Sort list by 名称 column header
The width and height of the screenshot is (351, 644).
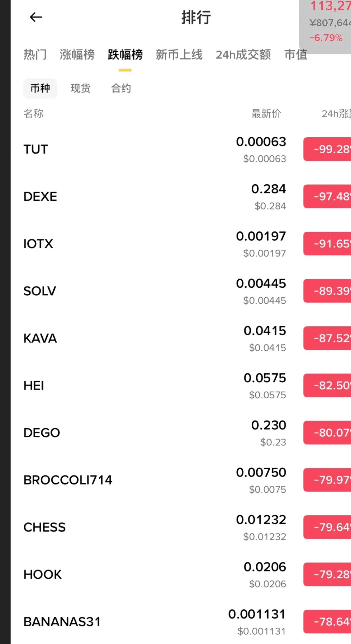(x=34, y=114)
